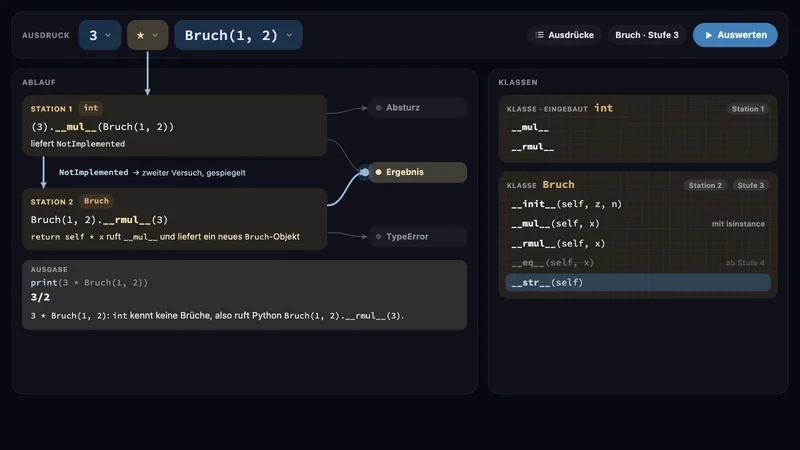The height and width of the screenshot is (450, 800).
Task: Click the 'mit isinstance' note
Action: (738, 224)
